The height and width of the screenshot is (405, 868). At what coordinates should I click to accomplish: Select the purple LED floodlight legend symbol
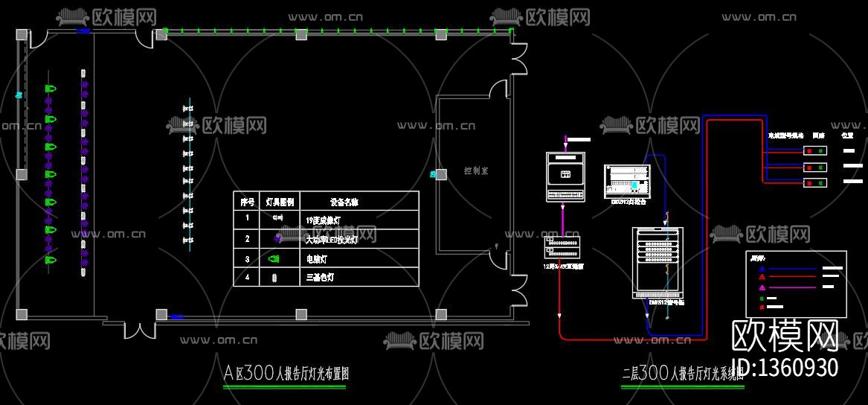(x=278, y=238)
